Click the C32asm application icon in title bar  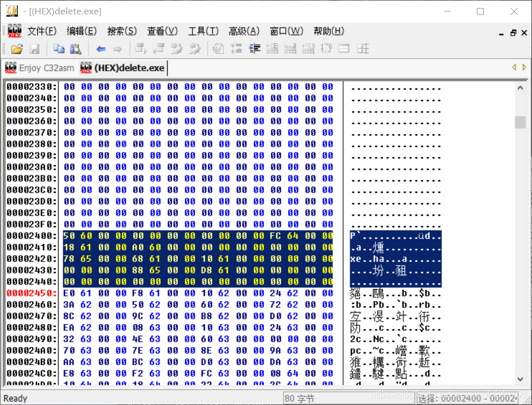[12, 11]
